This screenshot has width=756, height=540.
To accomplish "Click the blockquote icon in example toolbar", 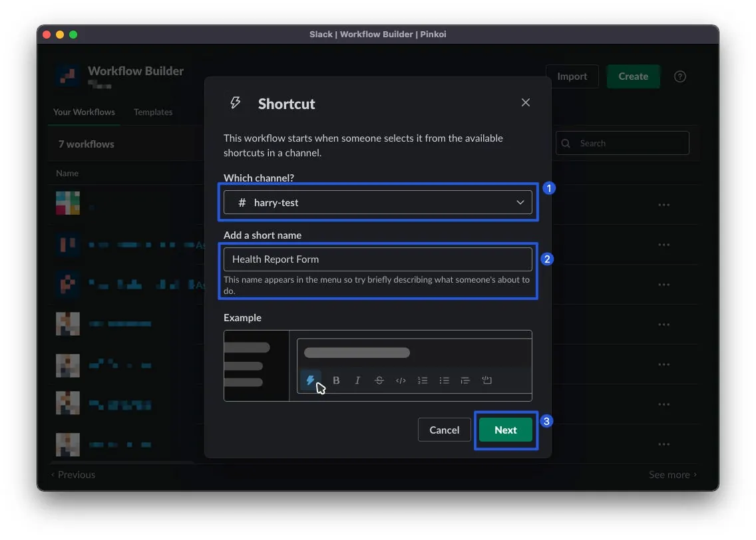I will (465, 380).
